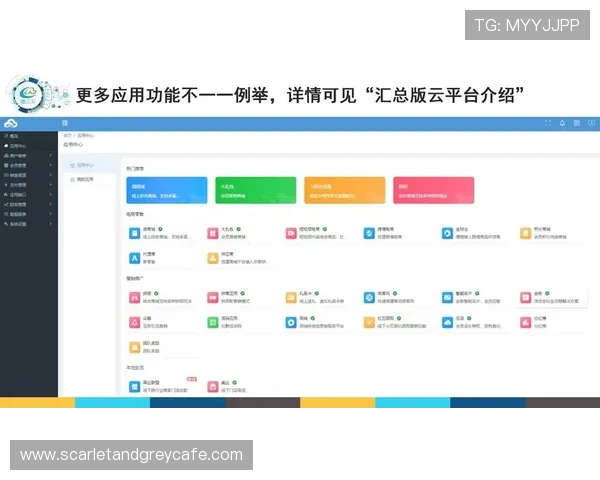Click the pink app icon under 本地生活
Image resolution: width=600 pixels, height=480 pixels.
[x=213, y=387]
